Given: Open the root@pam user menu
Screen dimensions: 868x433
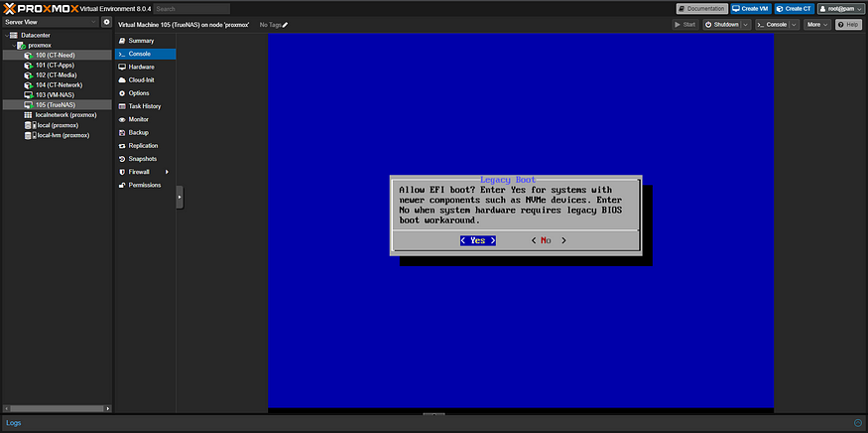Looking at the screenshot, I should [x=841, y=9].
